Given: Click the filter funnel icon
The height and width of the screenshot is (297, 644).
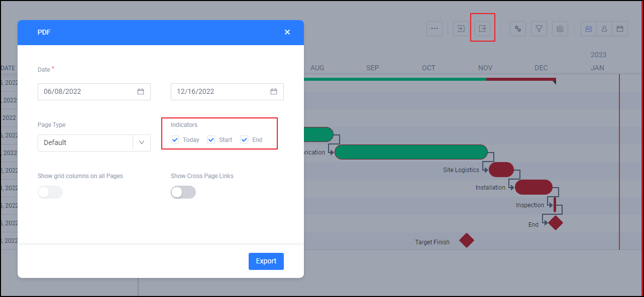Looking at the screenshot, I should 539,29.
